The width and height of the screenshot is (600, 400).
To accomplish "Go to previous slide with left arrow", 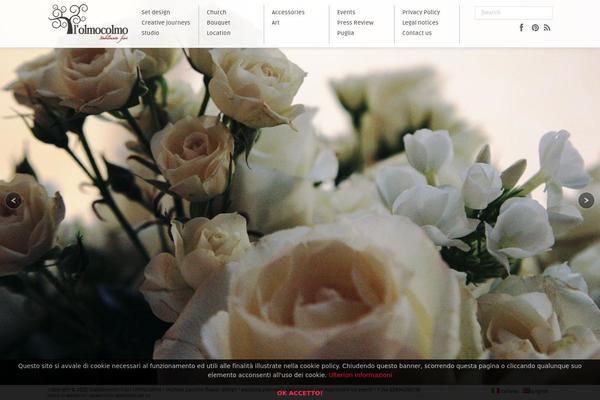I will pos(13,201).
